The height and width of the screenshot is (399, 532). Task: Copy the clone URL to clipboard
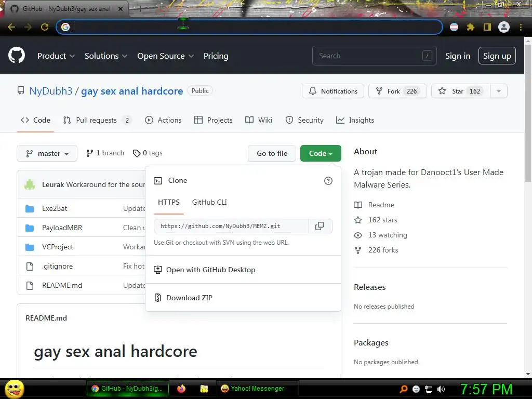coord(320,226)
